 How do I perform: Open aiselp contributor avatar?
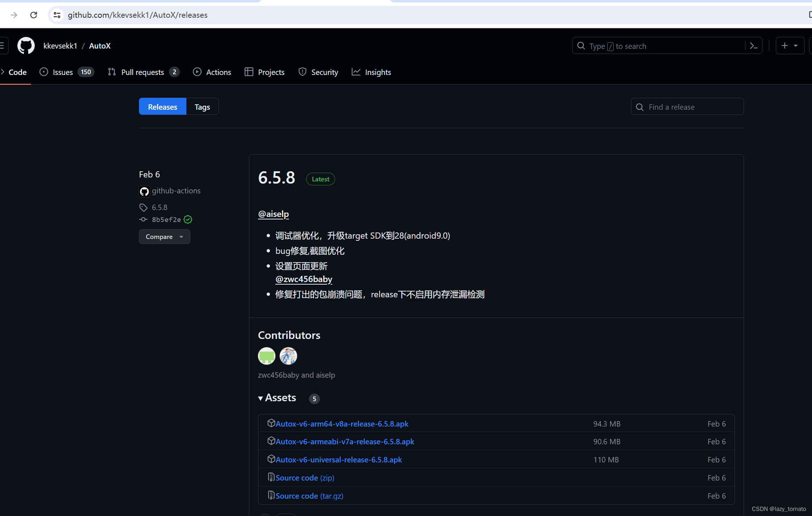tap(288, 356)
